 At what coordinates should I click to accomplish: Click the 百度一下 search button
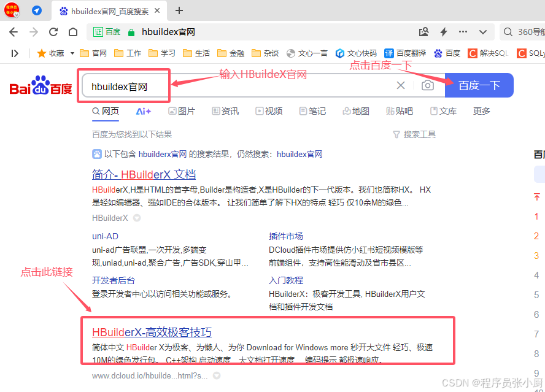point(479,85)
